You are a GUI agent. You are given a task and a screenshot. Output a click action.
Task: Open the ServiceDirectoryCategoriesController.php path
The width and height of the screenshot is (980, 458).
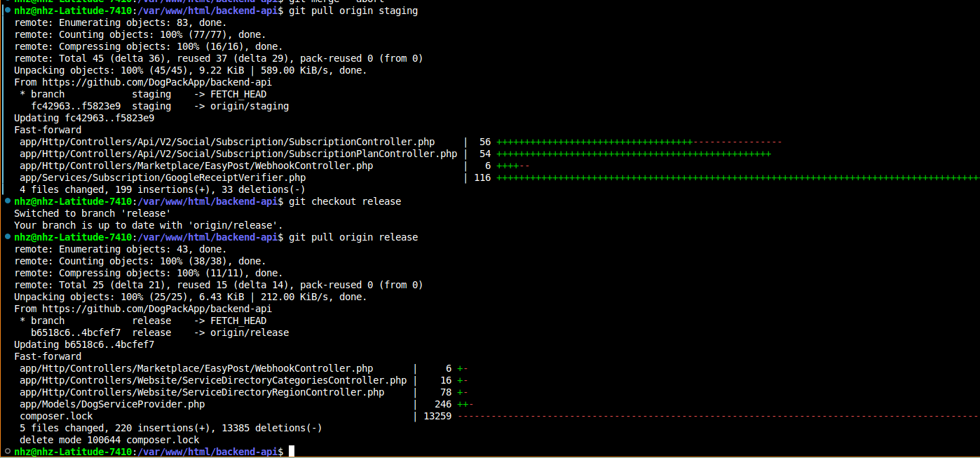point(212,380)
